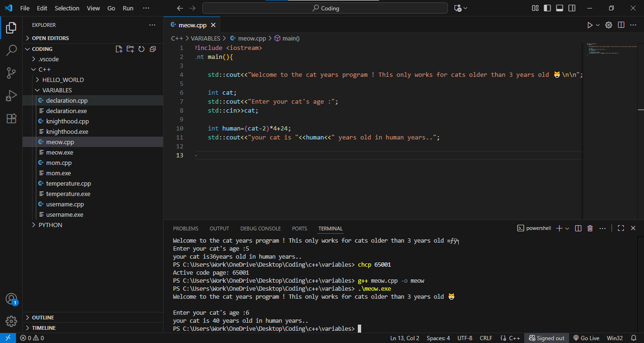Go back with the left navigation arrow
Screen dimensions: 644x343
180,8
